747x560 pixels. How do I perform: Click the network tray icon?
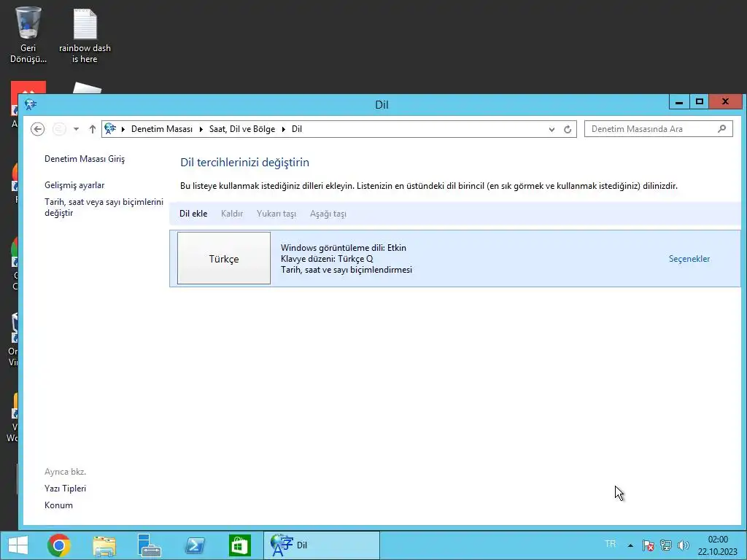(x=665, y=545)
